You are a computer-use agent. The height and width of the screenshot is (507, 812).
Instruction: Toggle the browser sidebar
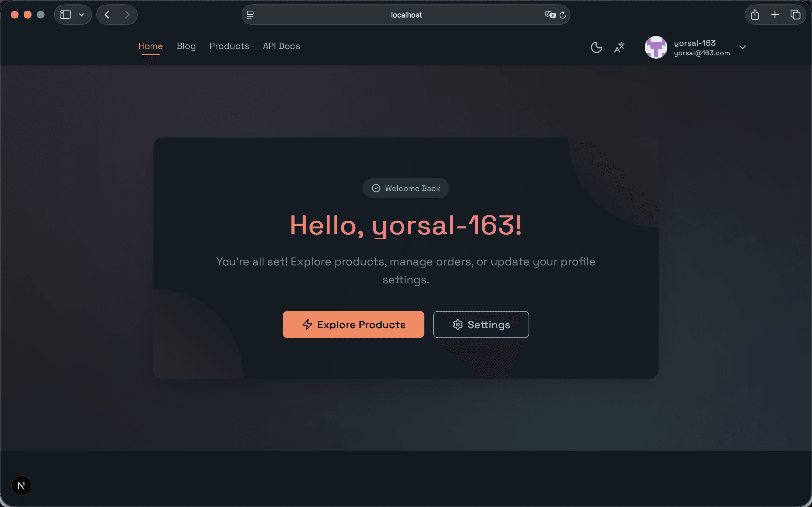pos(65,14)
